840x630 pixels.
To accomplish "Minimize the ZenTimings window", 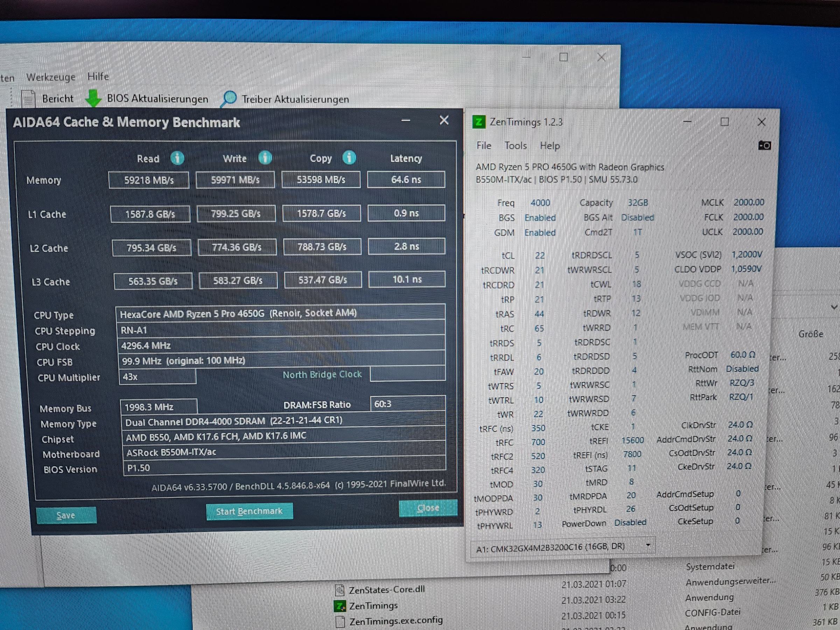I will tap(687, 122).
